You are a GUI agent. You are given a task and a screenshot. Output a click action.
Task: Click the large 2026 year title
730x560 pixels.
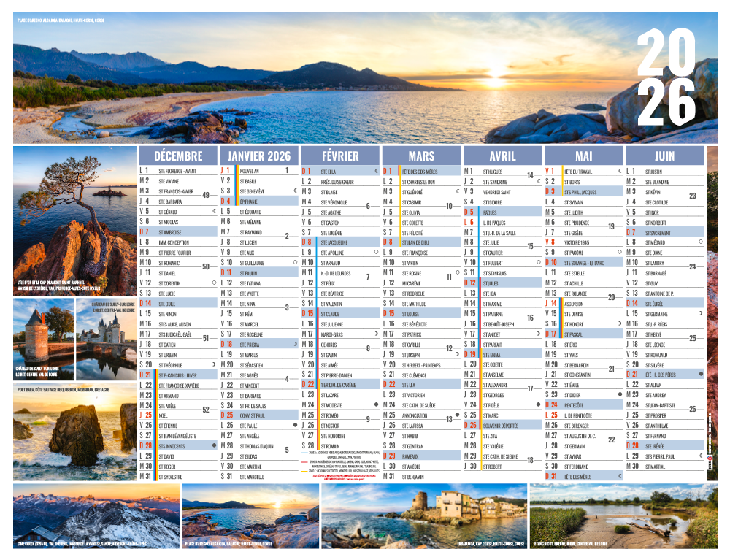pos(666,77)
